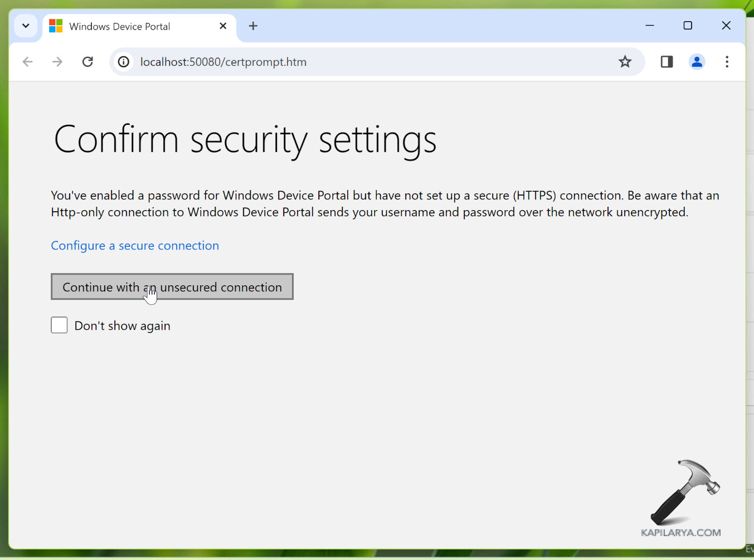Viewport: 754px width, 560px height.
Task: Go back to the previous page
Action: 27,62
